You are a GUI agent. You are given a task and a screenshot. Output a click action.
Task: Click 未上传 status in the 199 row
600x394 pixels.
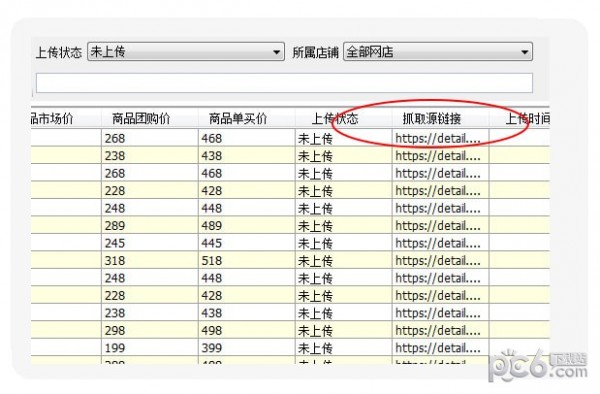point(344,348)
